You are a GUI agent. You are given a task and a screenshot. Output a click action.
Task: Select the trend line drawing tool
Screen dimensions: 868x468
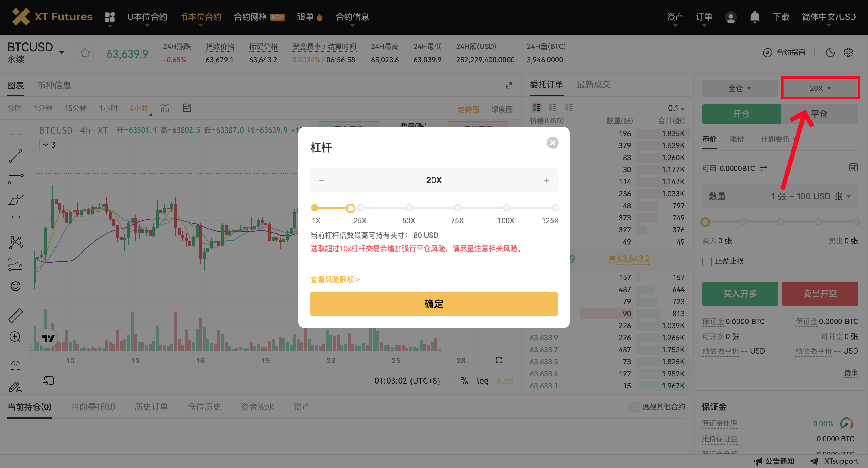coord(15,156)
